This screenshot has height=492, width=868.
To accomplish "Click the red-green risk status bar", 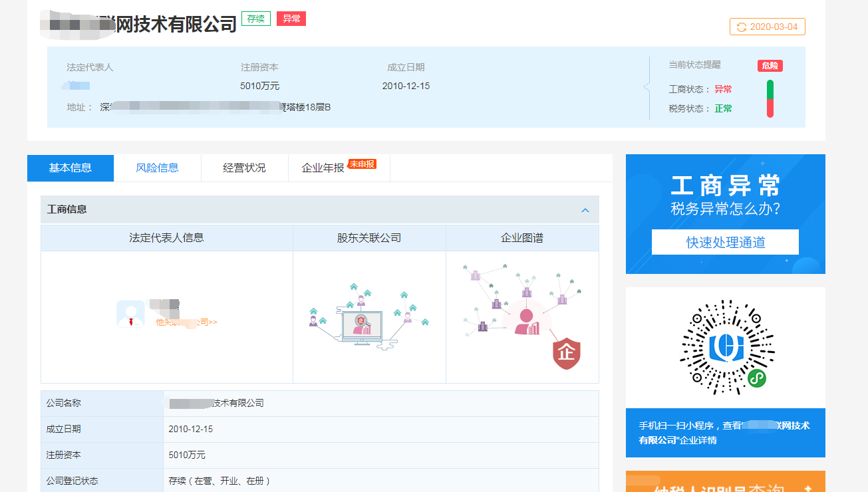I will click(x=770, y=98).
